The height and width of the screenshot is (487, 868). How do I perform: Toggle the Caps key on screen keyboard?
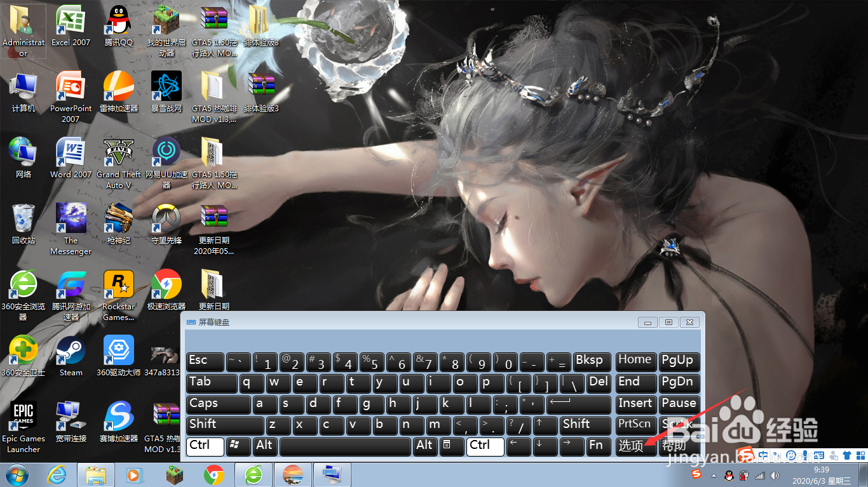[x=219, y=404]
